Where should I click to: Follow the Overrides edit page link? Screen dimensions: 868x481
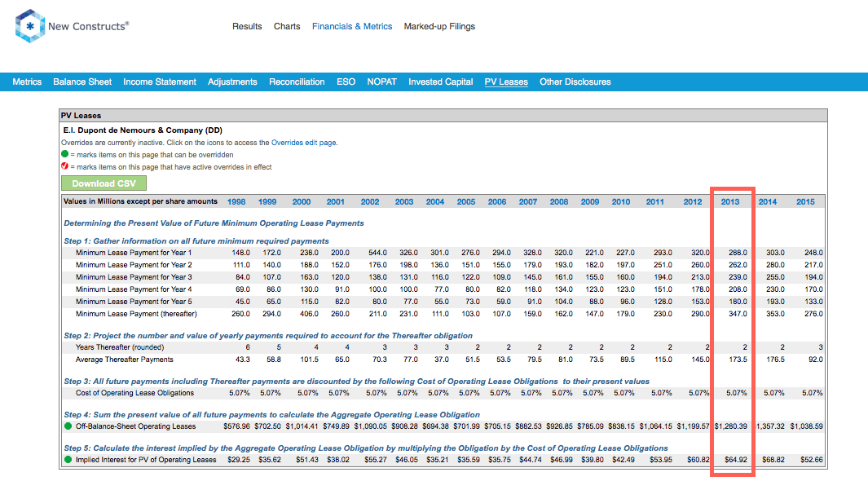point(303,143)
